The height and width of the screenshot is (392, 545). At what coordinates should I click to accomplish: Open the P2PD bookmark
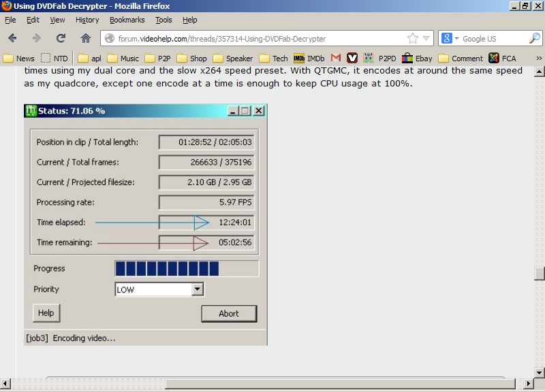[x=379, y=59]
